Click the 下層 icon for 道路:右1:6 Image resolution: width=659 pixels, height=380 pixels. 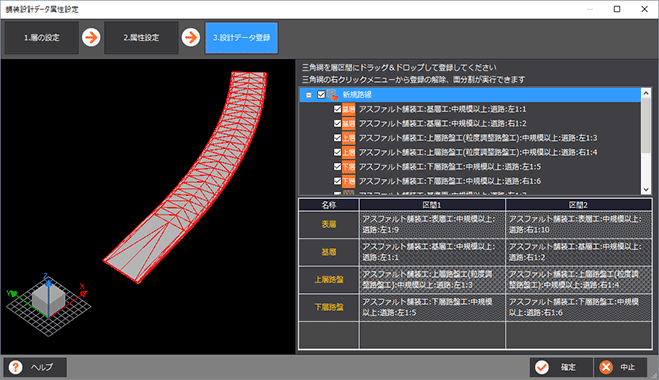(348, 181)
